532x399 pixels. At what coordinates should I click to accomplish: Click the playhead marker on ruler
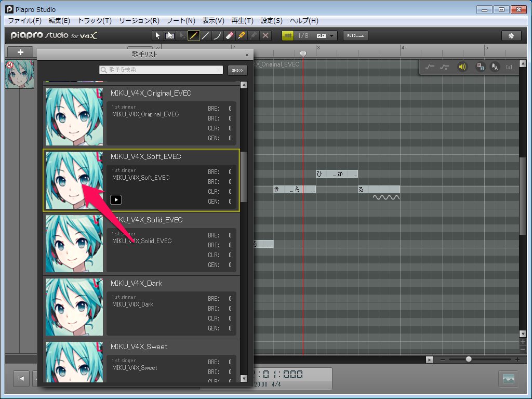point(303,54)
